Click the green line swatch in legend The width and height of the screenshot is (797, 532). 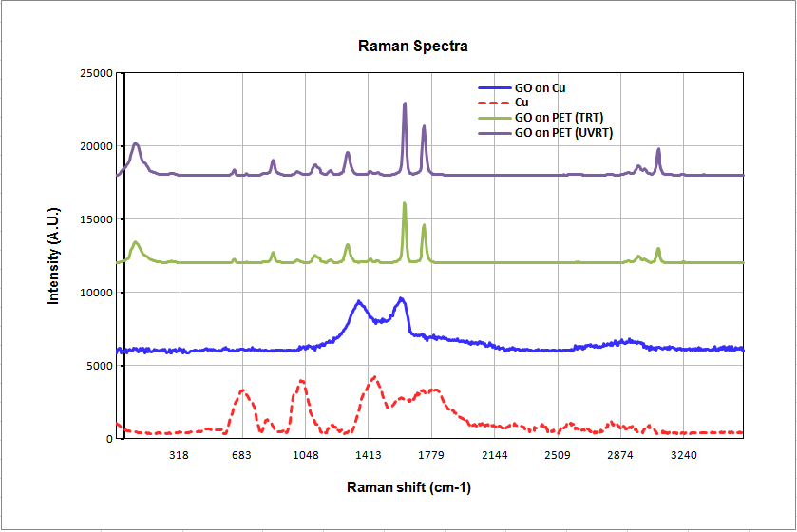[492, 118]
